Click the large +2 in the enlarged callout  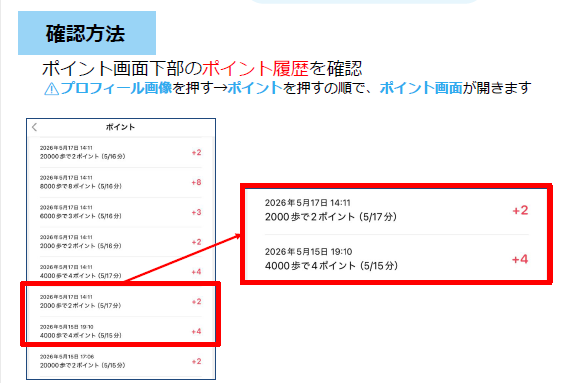[520, 210]
